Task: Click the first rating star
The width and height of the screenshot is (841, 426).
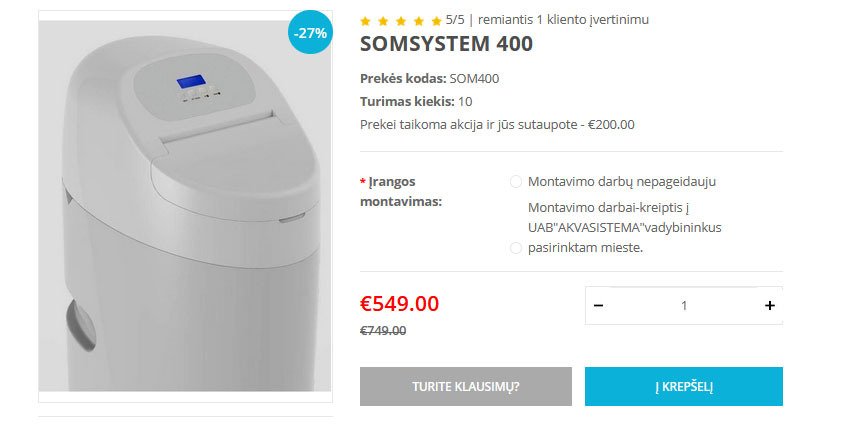Action: pyautogui.click(x=365, y=20)
